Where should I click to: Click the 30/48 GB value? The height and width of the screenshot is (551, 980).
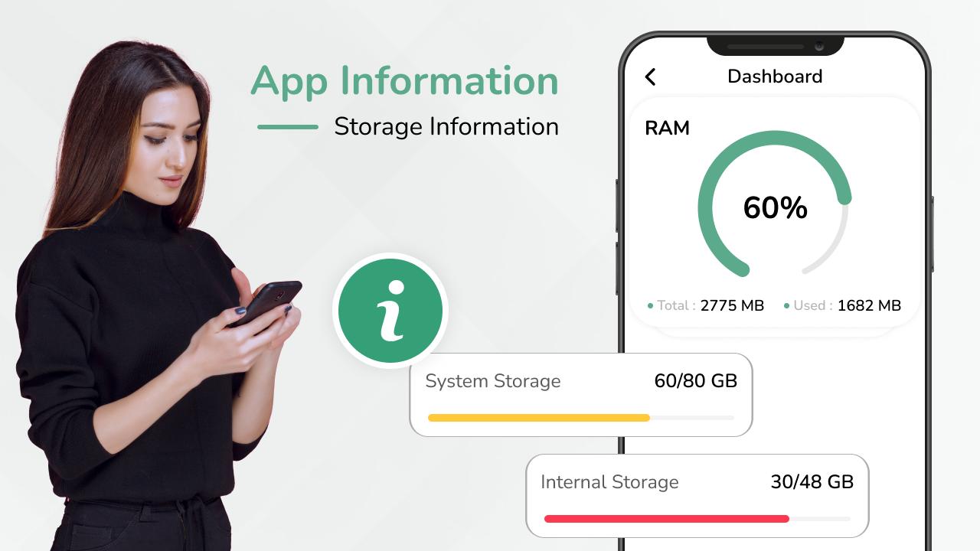(812, 482)
